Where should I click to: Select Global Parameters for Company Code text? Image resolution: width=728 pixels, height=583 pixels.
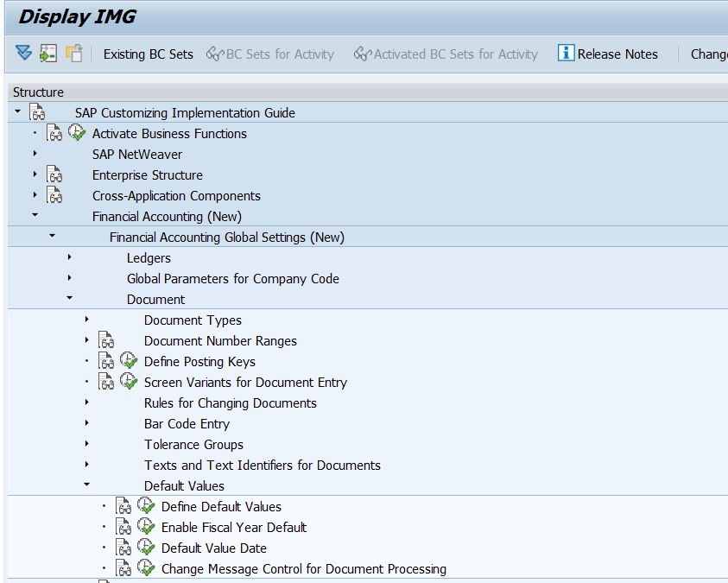(x=232, y=279)
